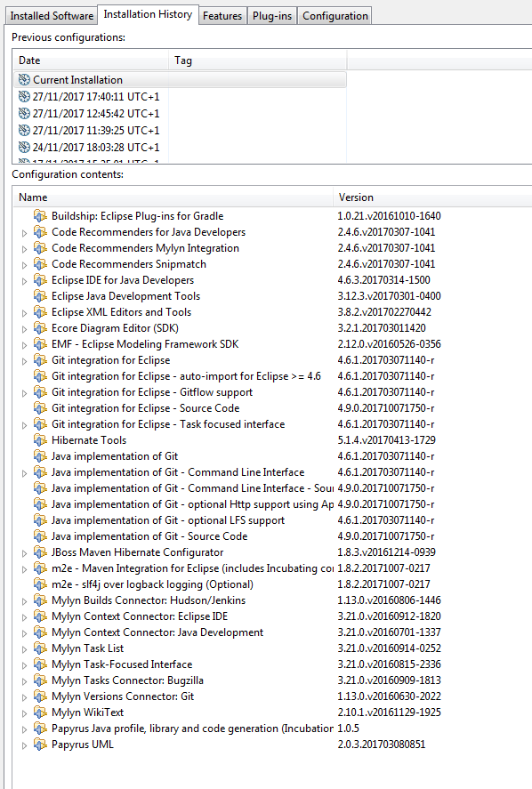Click icon beside 24/11/2017 18:03:28 entry
Screen dimensions: 532x789
24,147
